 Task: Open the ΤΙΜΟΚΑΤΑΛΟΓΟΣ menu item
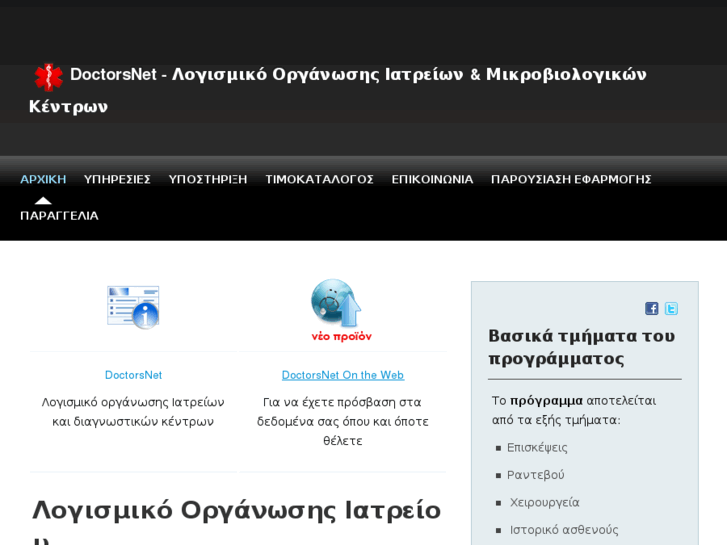(319, 180)
